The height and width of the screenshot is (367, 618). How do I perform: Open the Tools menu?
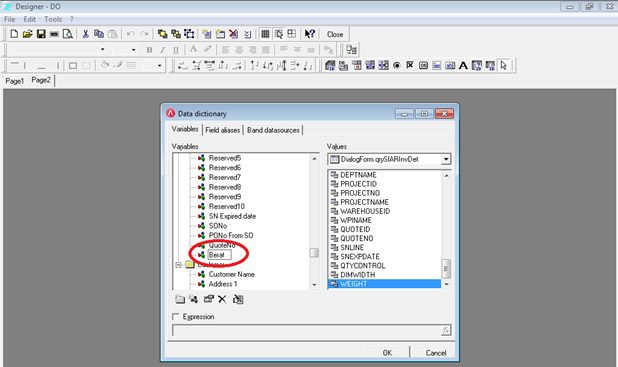point(53,19)
